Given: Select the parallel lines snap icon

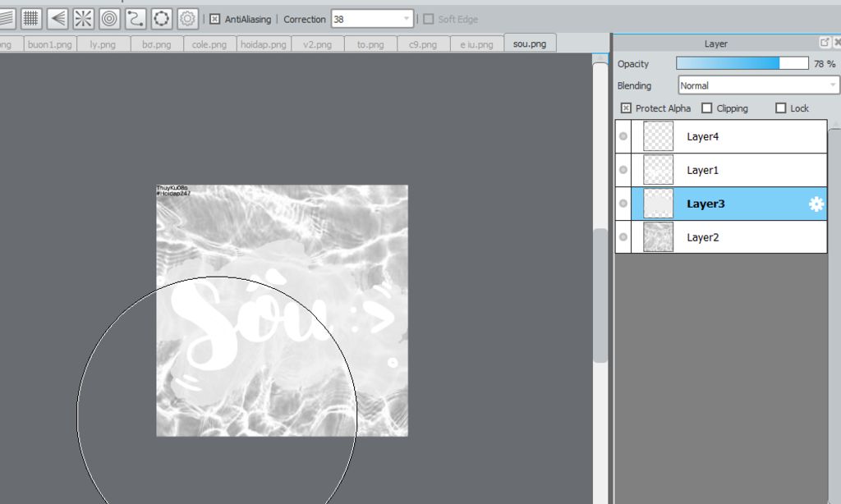Looking at the screenshot, I should point(7,19).
